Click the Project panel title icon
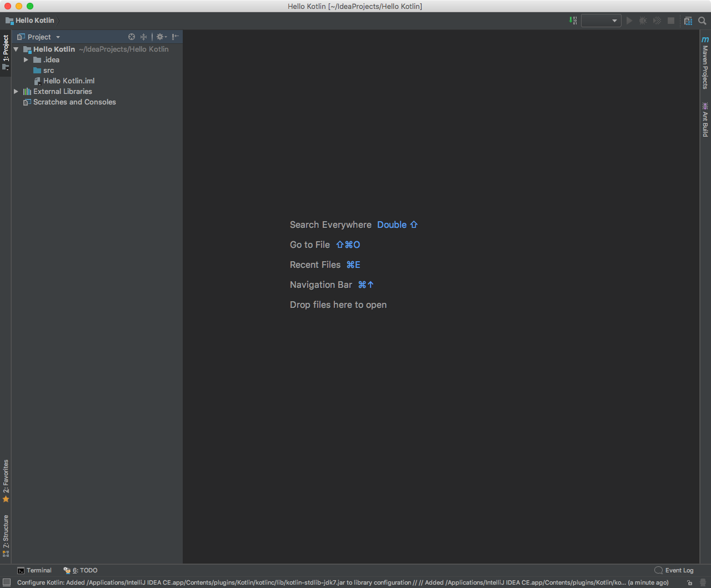 [x=21, y=37]
